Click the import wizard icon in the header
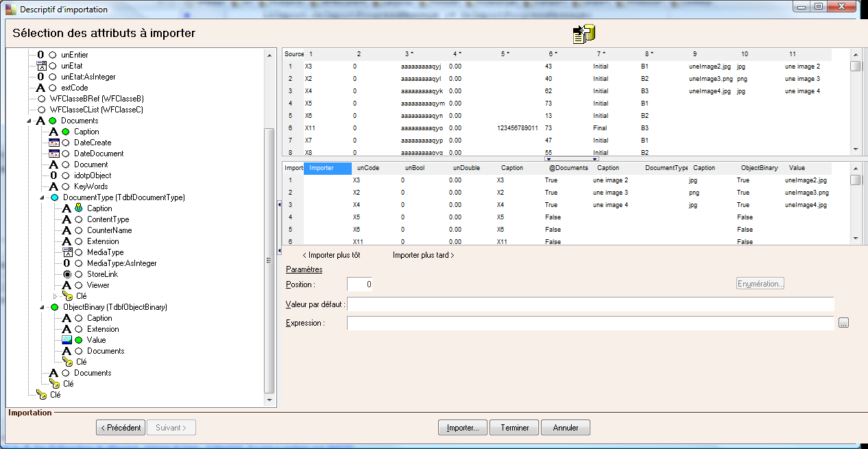The image size is (868, 449). pos(584,34)
